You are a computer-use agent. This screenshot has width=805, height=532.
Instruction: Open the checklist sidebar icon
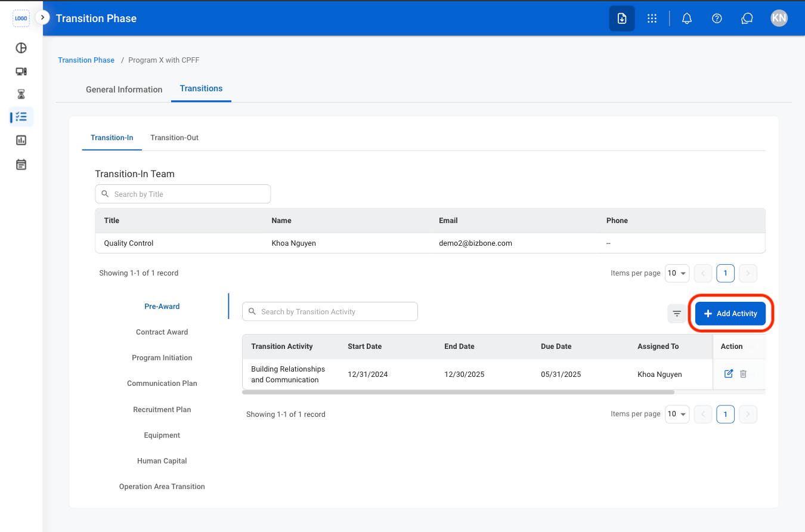click(x=21, y=117)
